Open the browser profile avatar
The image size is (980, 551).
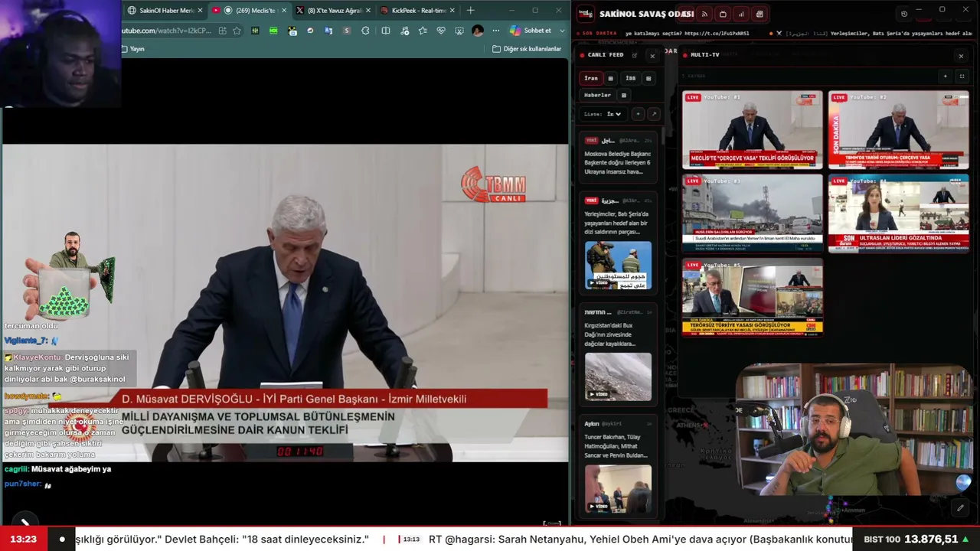pos(478,31)
